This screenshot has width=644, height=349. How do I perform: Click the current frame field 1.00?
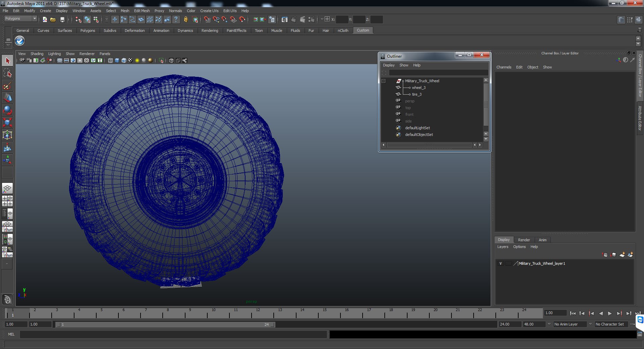pos(555,313)
